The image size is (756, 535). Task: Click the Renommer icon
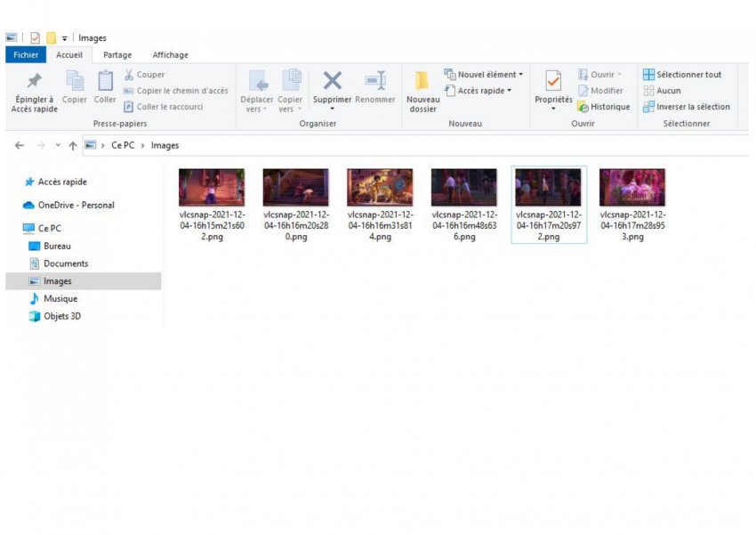(x=375, y=81)
